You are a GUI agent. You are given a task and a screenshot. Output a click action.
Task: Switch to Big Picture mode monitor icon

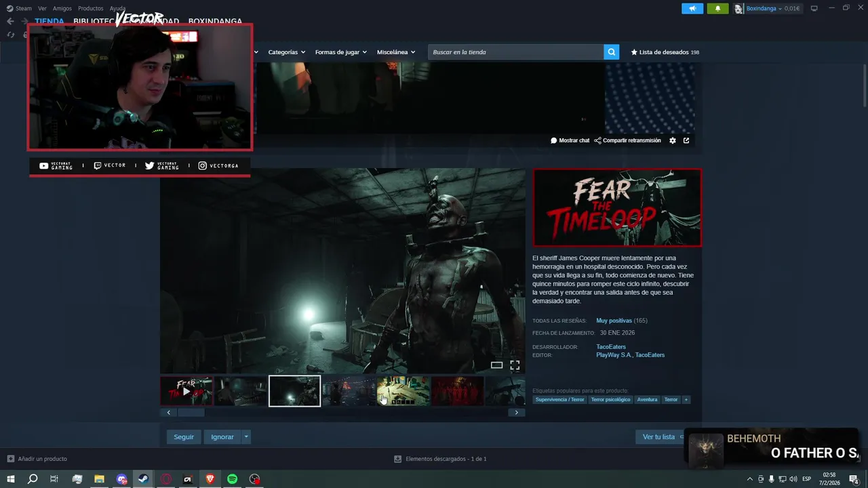(814, 9)
